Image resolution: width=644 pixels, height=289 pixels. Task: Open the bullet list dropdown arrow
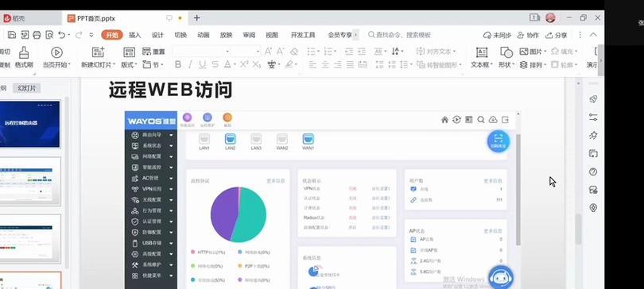318,52
